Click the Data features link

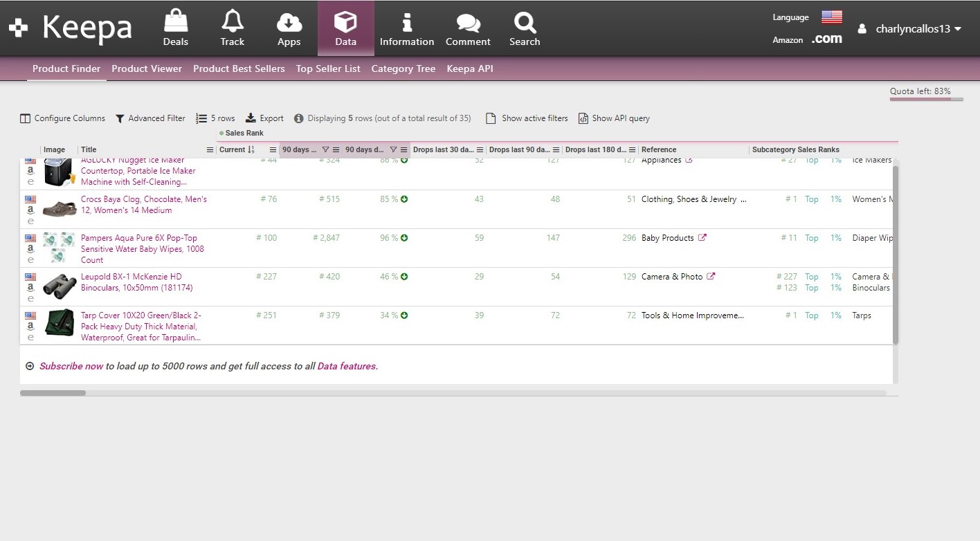347,366
